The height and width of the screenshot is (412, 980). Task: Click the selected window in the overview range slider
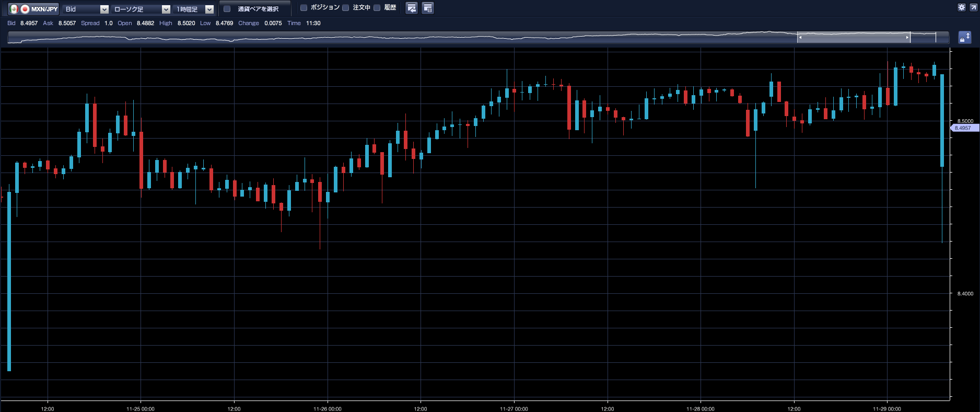(x=853, y=38)
